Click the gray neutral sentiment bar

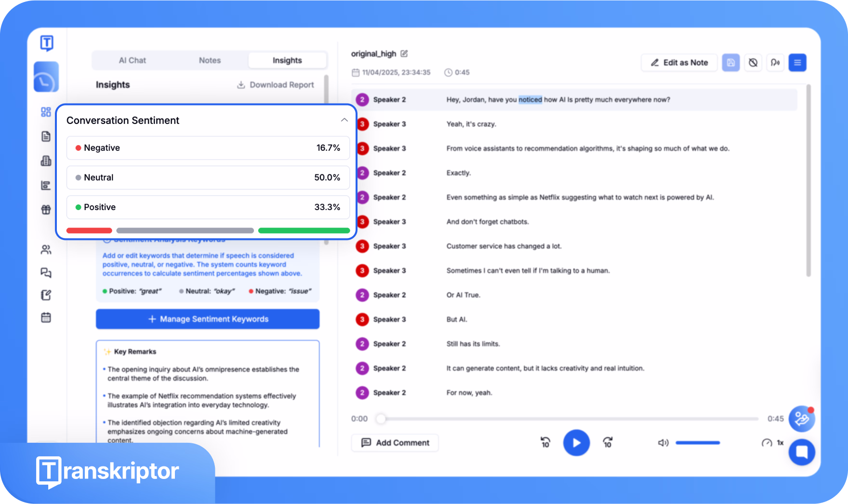point(185,230)
